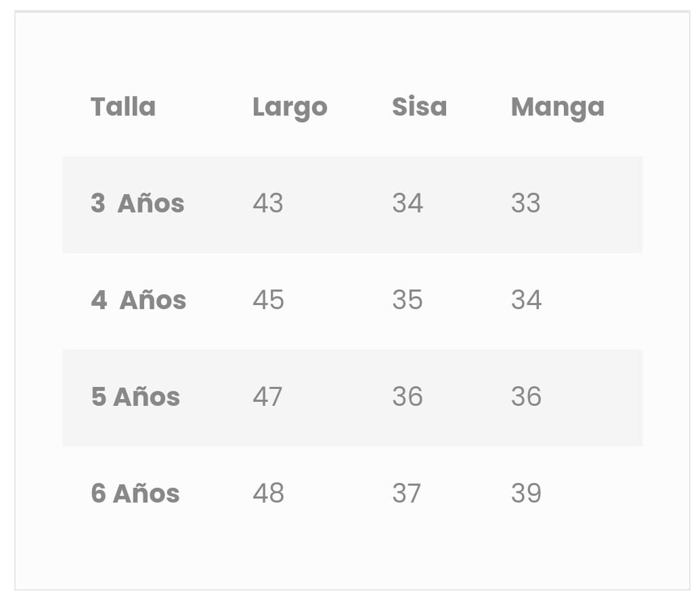Click the Manga column header
This screenshot has height=600, width=700.
pos(557,107)
